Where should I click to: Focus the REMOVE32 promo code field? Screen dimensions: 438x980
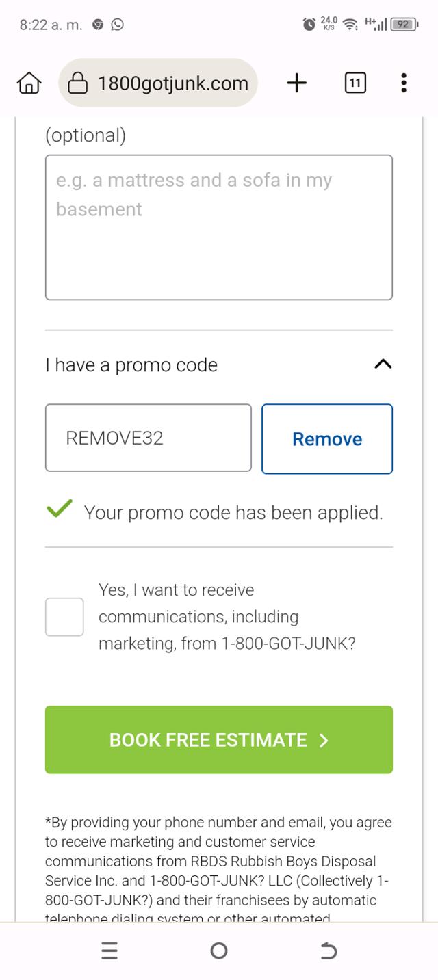click(x=149, y=438)
